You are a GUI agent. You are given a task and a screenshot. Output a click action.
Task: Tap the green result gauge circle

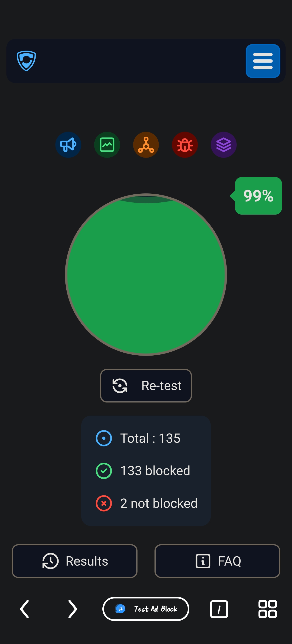click(146, 274)
